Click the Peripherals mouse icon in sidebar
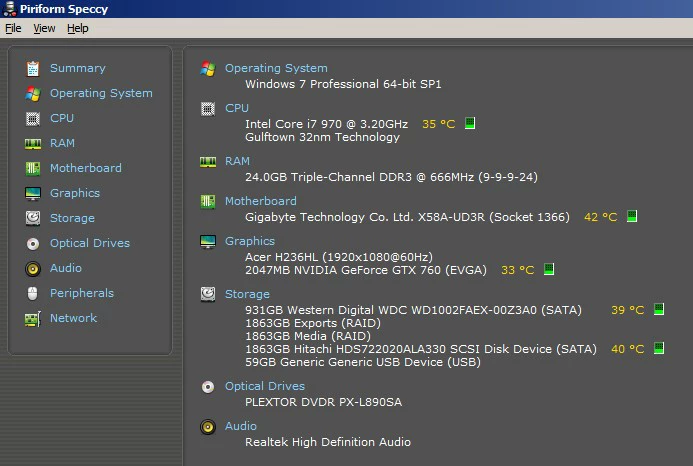 (33, 294)
